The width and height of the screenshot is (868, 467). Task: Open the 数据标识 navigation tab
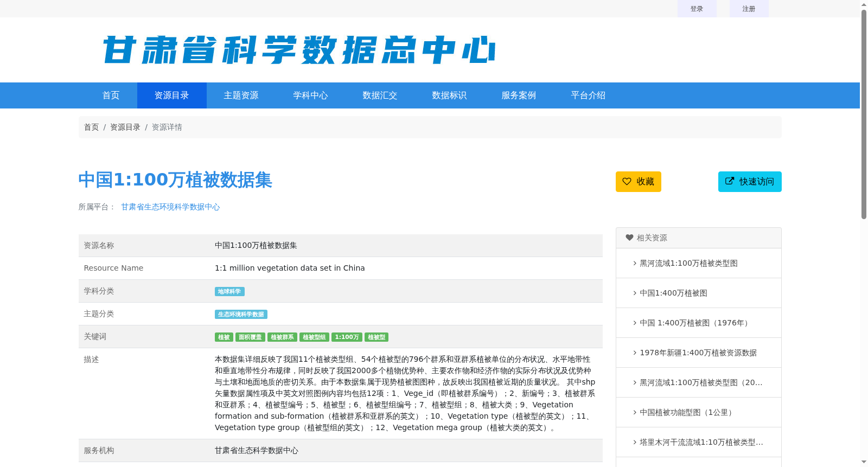450,95
